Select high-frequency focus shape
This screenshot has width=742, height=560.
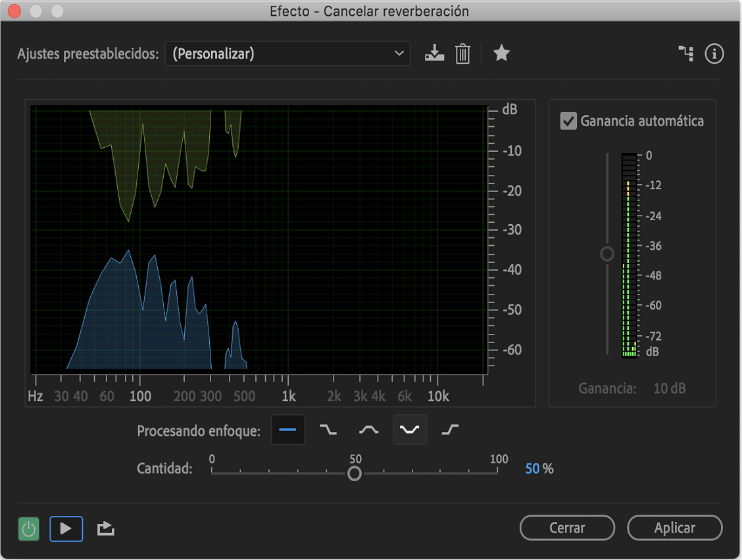click(450, 429)
